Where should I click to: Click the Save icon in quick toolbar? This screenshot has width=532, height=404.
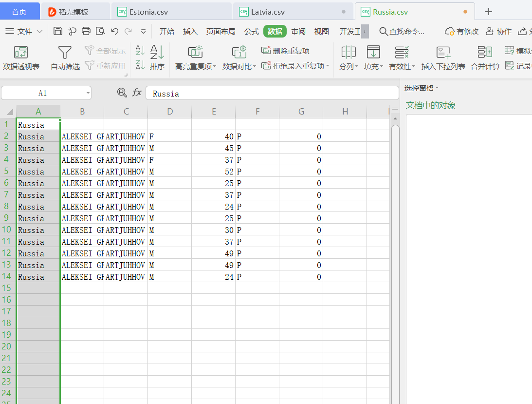58,31
